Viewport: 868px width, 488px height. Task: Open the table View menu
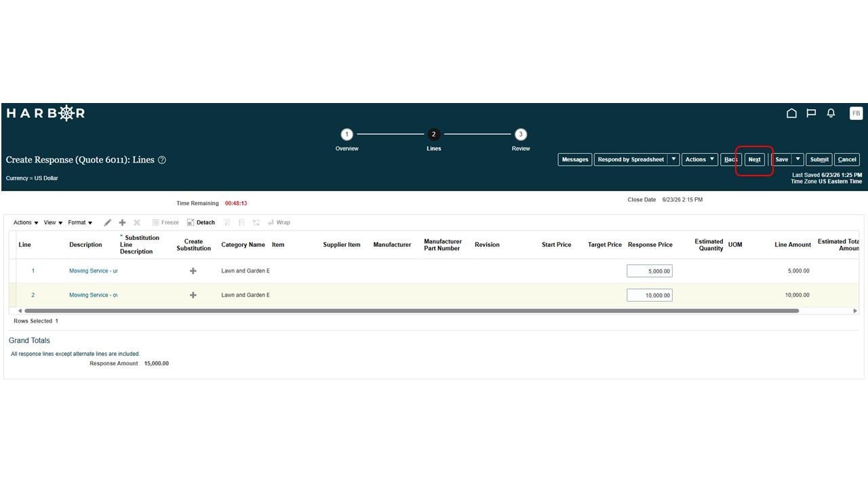pyautogui.click(x=53, y=222)
